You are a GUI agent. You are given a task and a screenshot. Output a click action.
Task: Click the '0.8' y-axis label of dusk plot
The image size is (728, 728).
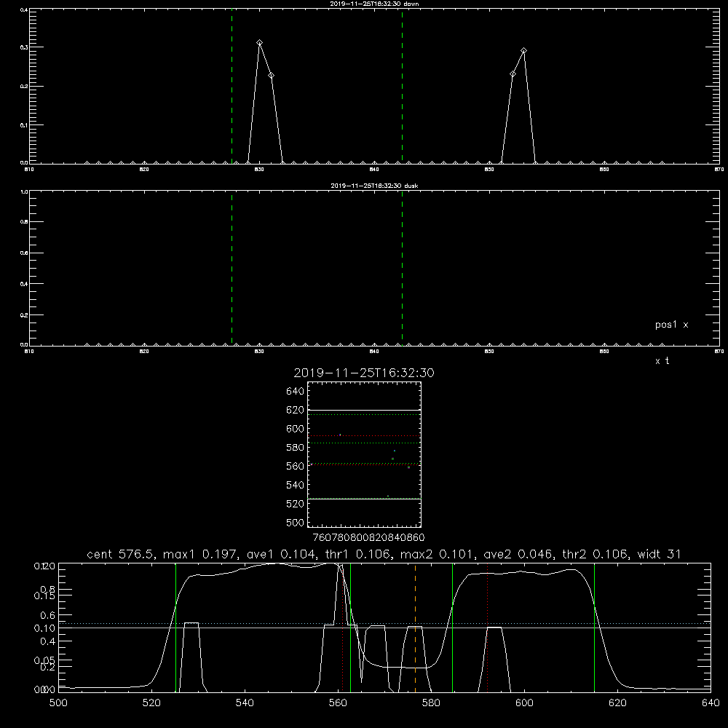tap(24, 222)
